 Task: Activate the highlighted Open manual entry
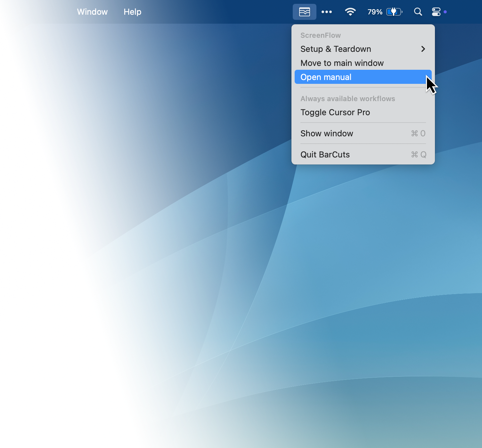coord(325,77)
